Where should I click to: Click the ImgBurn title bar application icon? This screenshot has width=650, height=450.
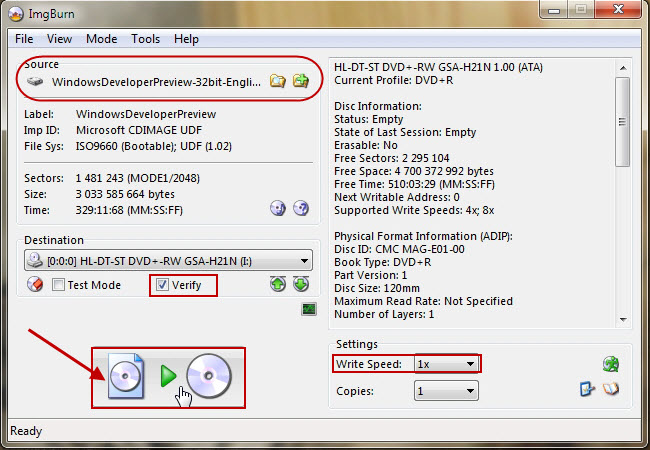pos(16,14)
